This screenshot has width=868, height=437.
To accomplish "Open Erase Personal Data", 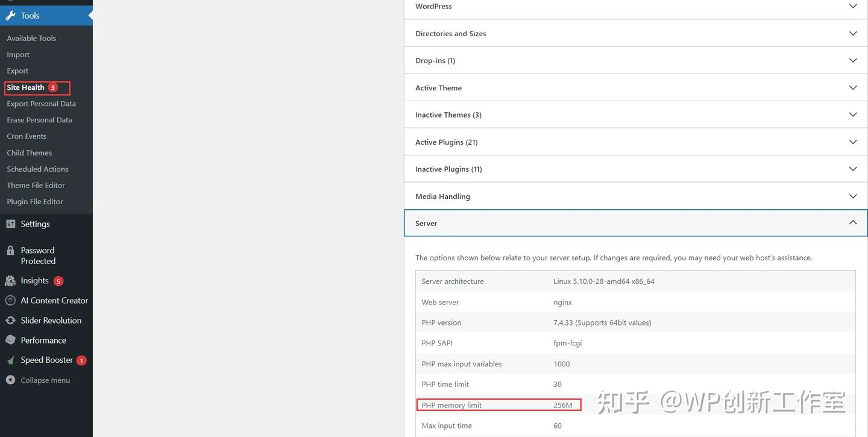I will point(39,120).
